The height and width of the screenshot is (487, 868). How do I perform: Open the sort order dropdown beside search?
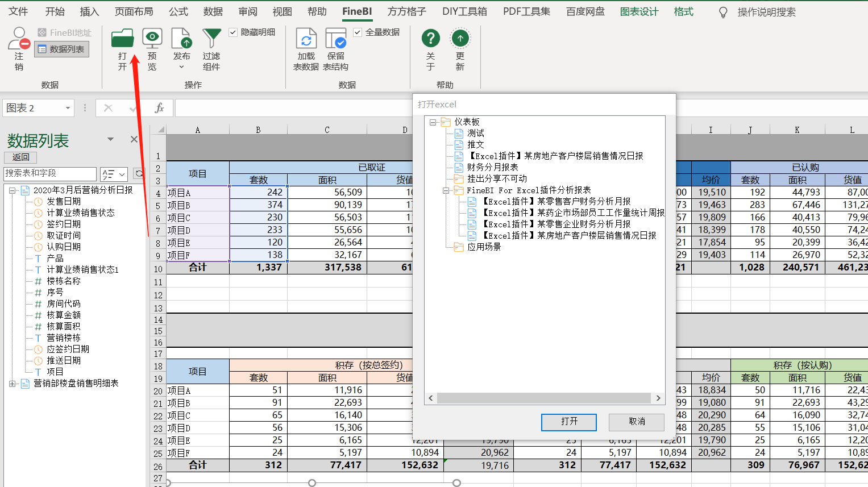(114, 174)
